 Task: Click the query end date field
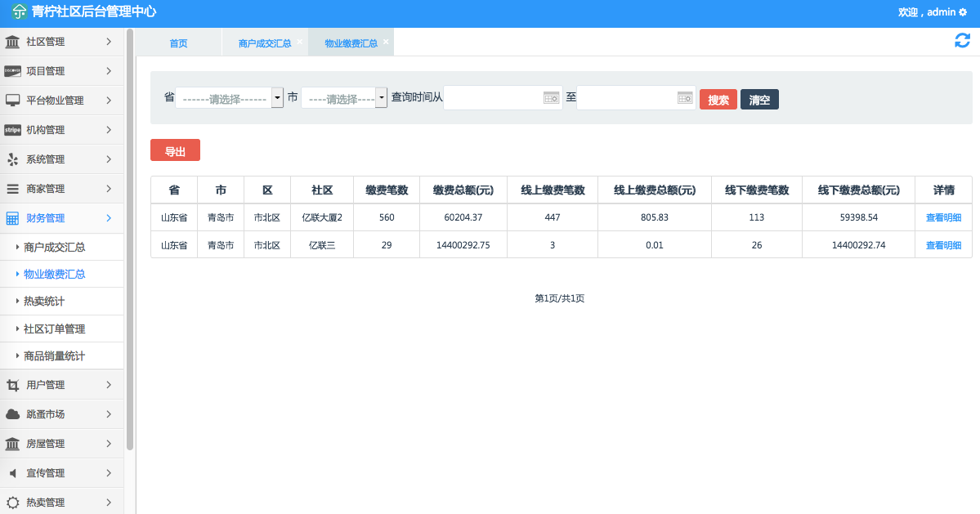(x=636, y=98)
